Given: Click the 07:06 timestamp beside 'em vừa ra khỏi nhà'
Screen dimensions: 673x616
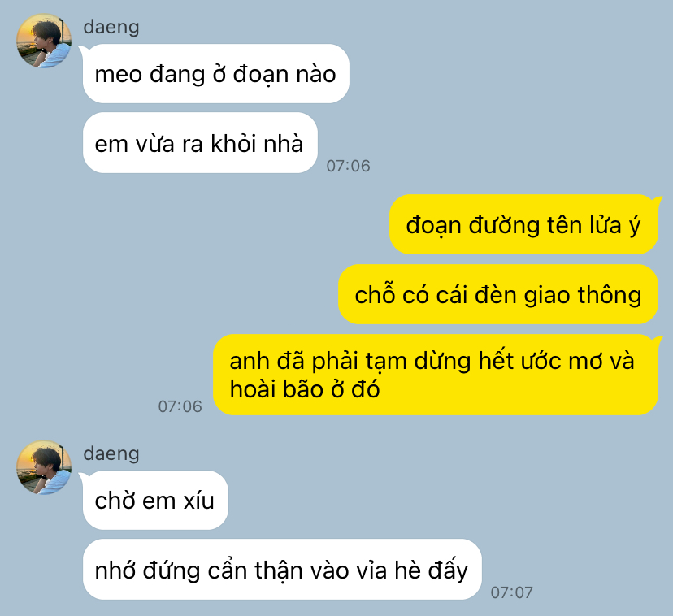Looking at the screenshot, I should [348, 166].
